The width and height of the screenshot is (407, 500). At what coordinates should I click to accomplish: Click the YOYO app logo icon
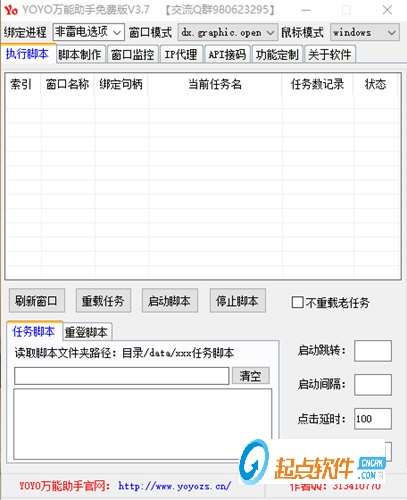(11, 10)
